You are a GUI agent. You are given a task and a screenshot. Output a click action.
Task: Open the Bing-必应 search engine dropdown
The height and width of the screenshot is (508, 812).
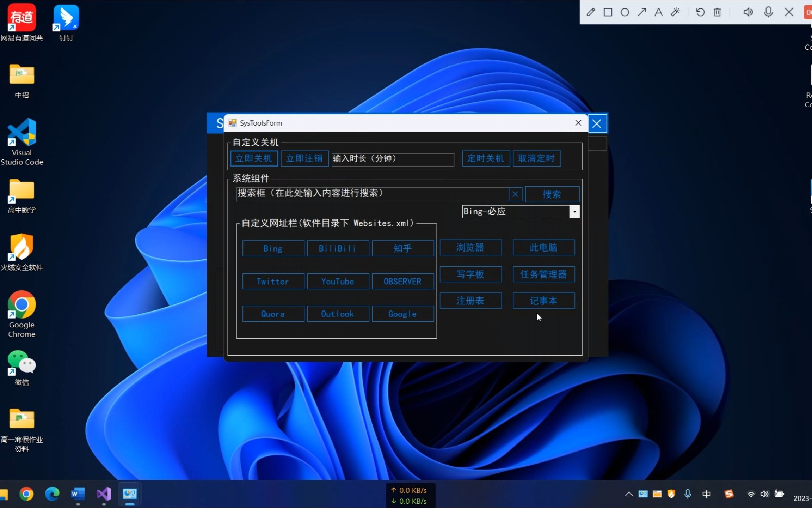(574, 212)
